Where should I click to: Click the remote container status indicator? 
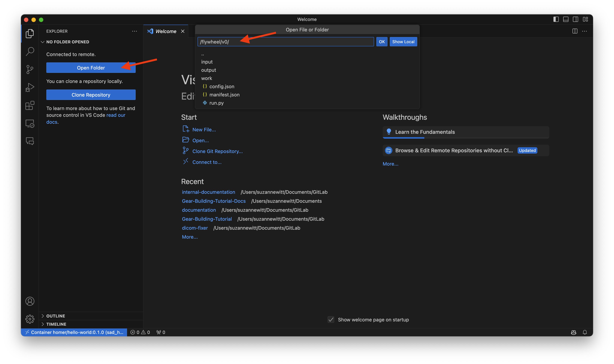(x=74, y=332)
